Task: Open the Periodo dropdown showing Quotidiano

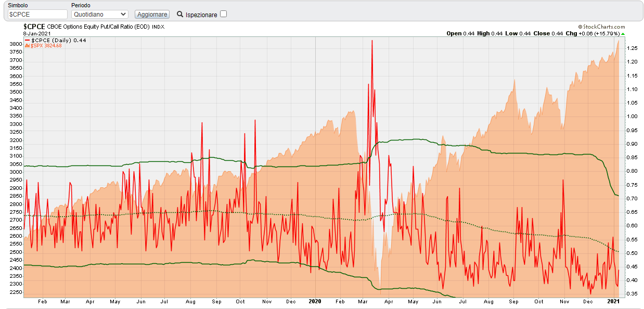Action: (100, 15)
